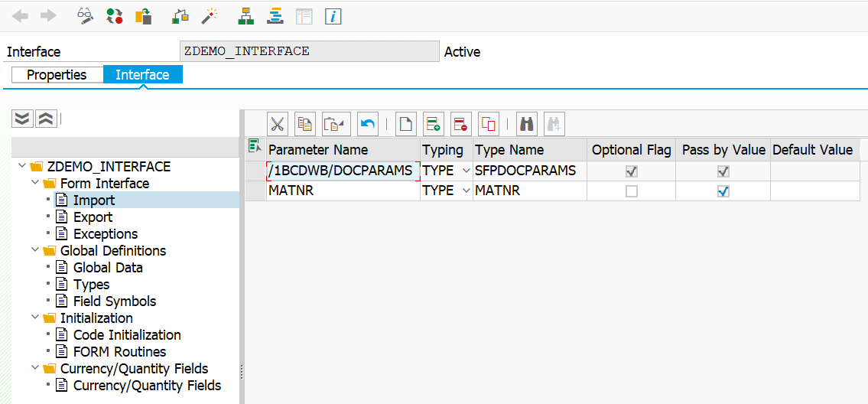Click the Cut scissors icon in table toolbar
The image size is (868, 404).
pyautogui.click(x=278, y=124)
